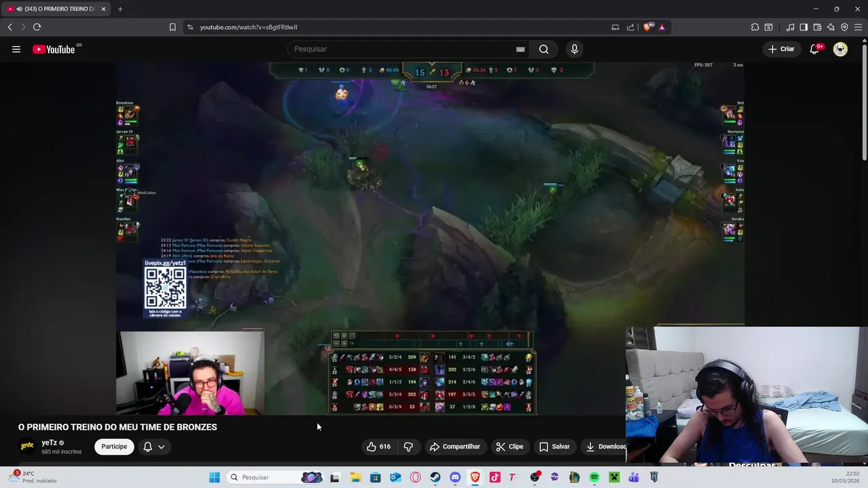This screenshot has height=488, width=868.
Task: Open the yeTz channel name link
Action: 49,443
